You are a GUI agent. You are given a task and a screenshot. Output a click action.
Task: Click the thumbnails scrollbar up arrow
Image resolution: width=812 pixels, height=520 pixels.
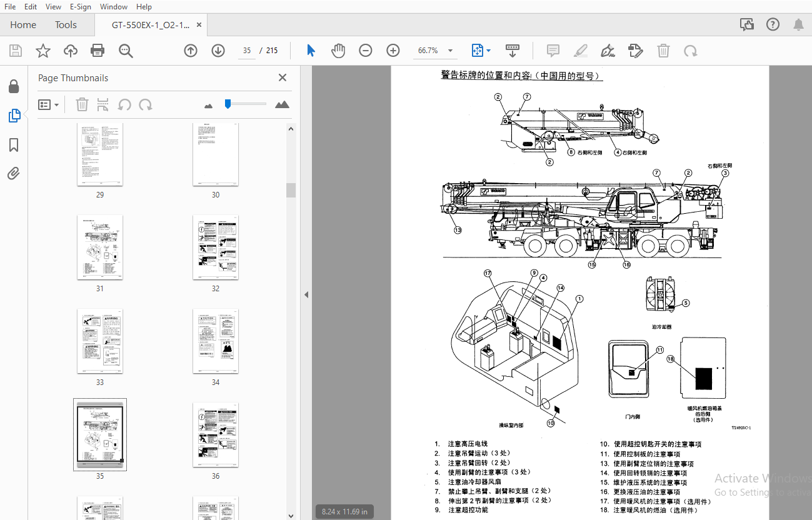point(291,129)
